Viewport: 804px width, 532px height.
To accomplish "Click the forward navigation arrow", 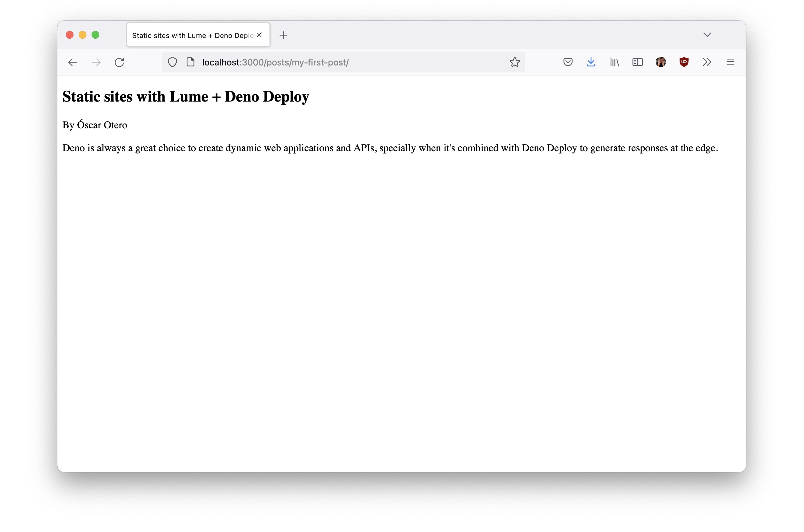I will point(96,63).
